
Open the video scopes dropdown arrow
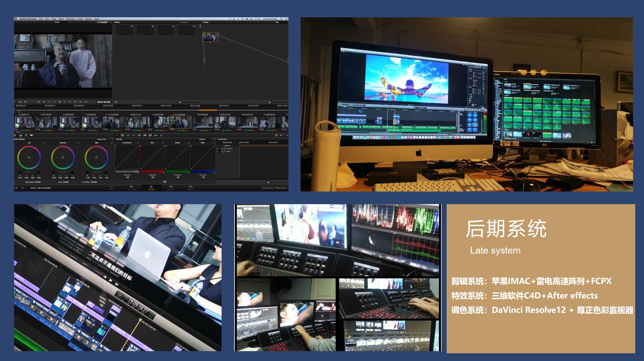[282, 135]
